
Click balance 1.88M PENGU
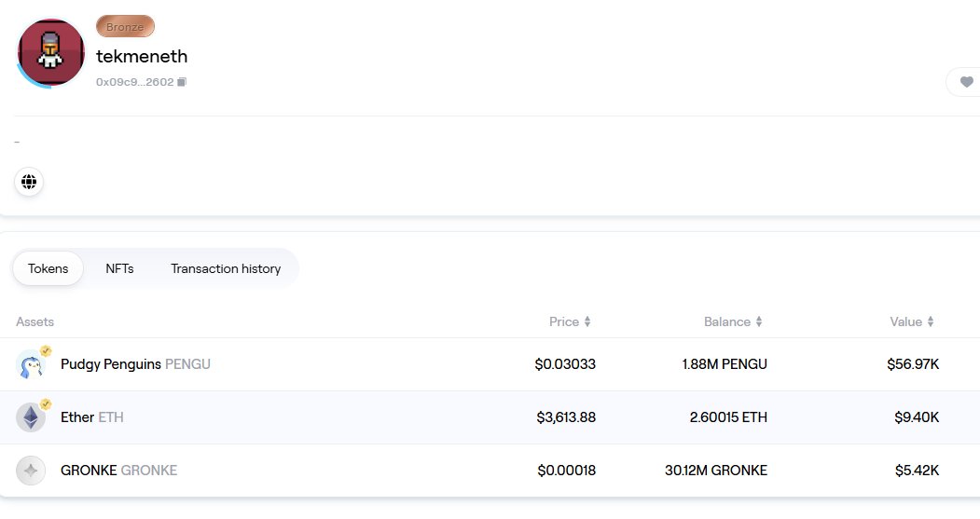(725, 364)
